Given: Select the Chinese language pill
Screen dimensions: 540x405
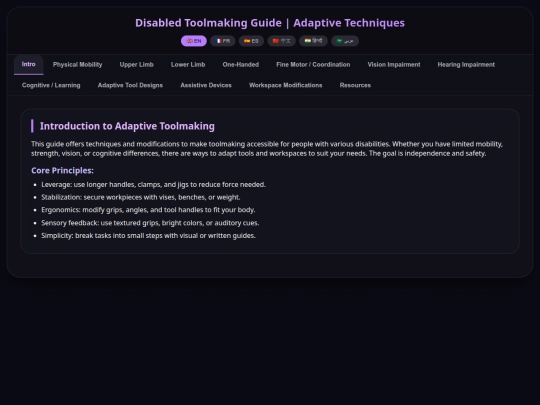Looking at the screenshot, I should pyautogui.click(x=282, y=41).
